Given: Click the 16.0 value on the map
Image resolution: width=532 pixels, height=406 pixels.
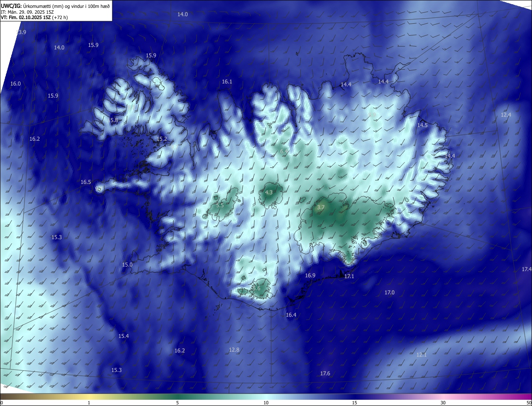Looking at the screenshot, I should (15, 83).
